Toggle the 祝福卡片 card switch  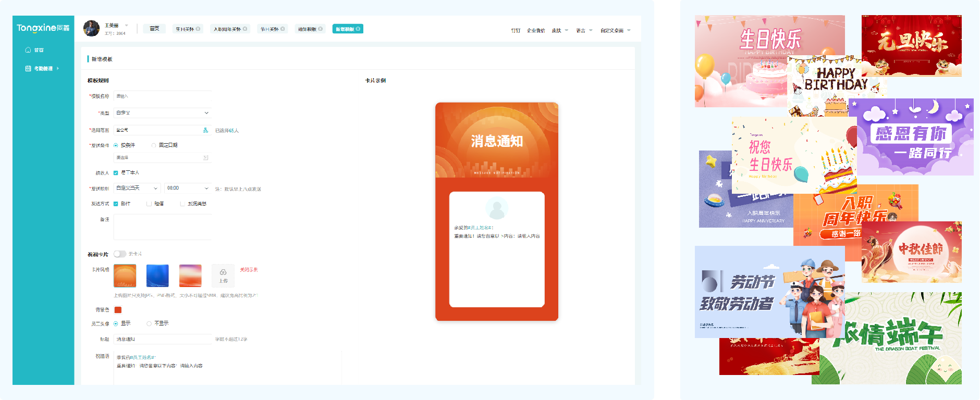120,254
